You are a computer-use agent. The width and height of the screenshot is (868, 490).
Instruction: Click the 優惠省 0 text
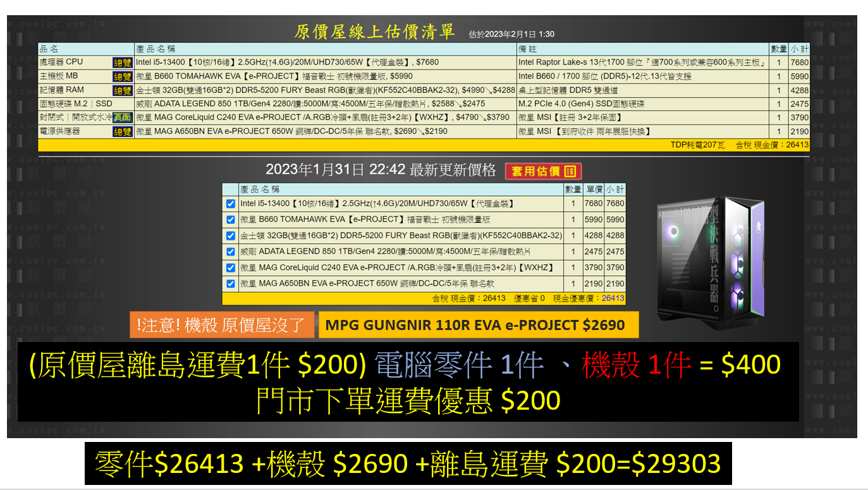click(529, 298)
